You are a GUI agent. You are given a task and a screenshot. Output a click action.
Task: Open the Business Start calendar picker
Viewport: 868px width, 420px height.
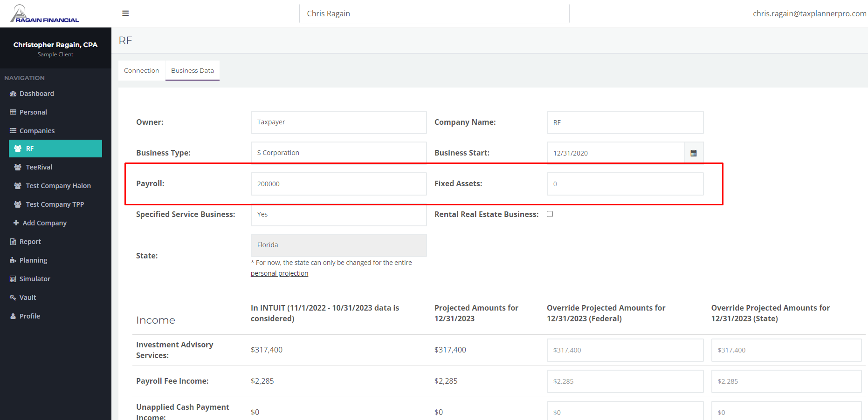[694, 153]
